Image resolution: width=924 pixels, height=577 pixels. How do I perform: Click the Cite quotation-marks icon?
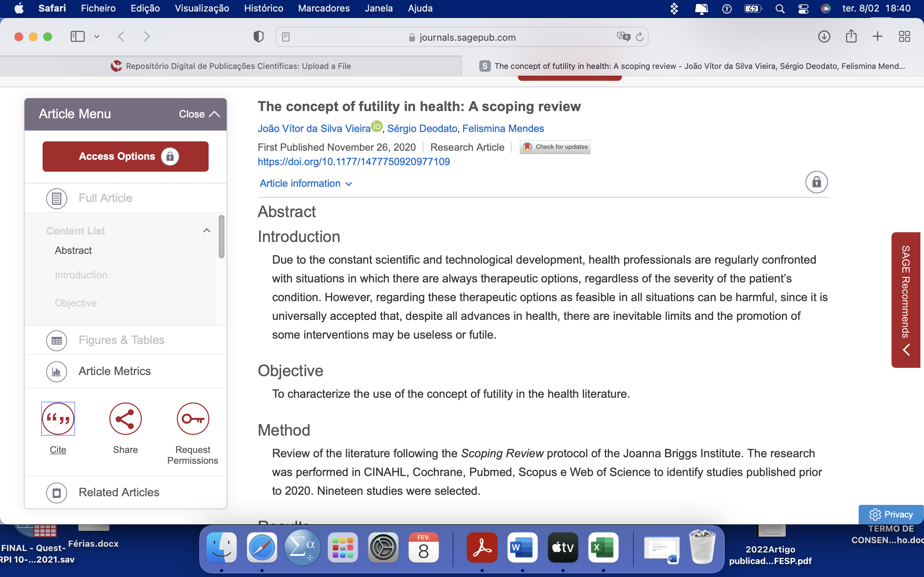pos(58,419)
